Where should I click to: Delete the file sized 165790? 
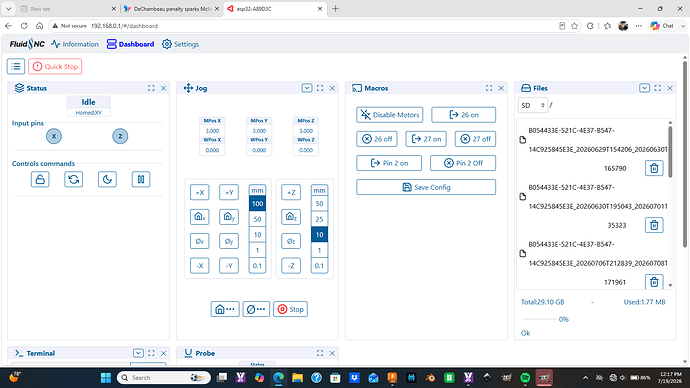(x=654, y=168)
